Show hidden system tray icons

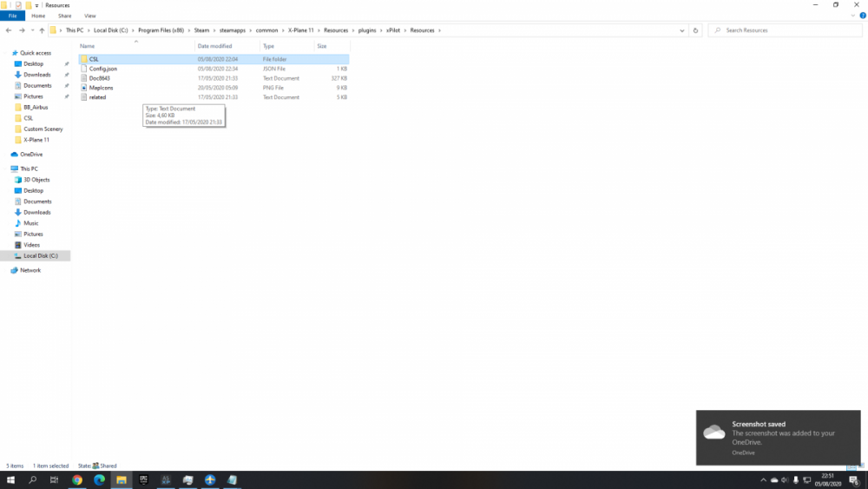tap(762, 479)
